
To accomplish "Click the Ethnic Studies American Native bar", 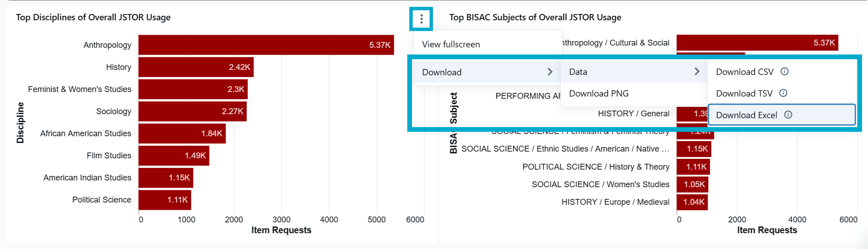I will pos(693,148).
